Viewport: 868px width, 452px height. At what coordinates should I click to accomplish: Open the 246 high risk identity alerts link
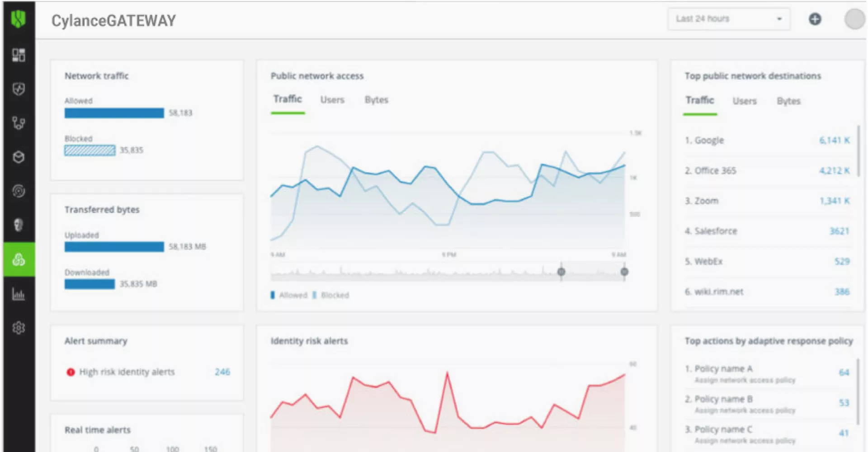(222, 372)
